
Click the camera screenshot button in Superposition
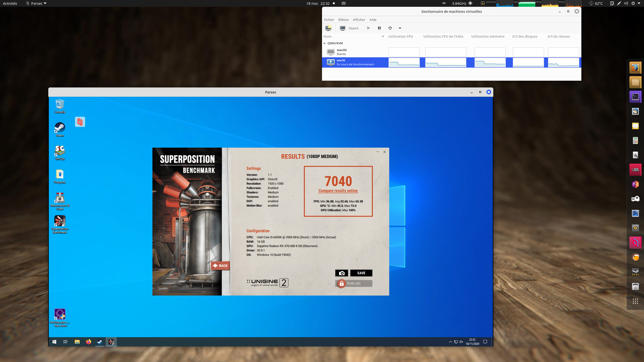click(x=341, y=273)
